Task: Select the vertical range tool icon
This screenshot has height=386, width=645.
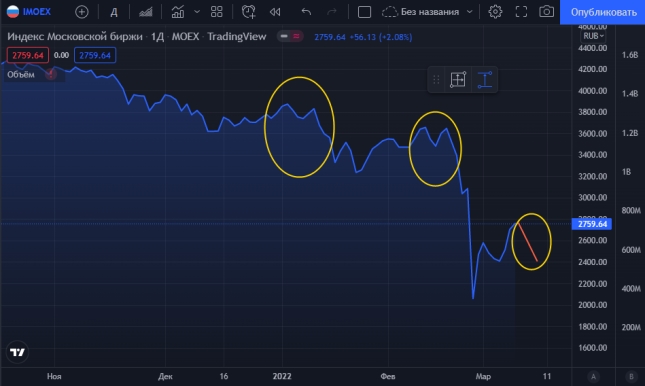Action: pos(485,79)
